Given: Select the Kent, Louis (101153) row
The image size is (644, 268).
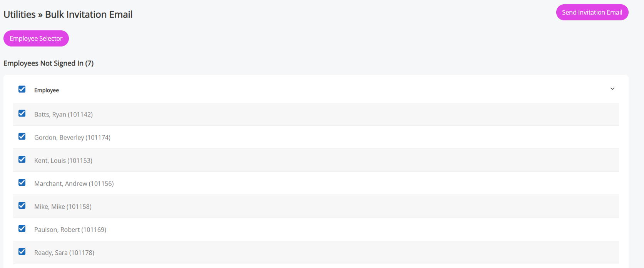Looking at the screenshot, I should pyautogui.click(x=63, y=161).
